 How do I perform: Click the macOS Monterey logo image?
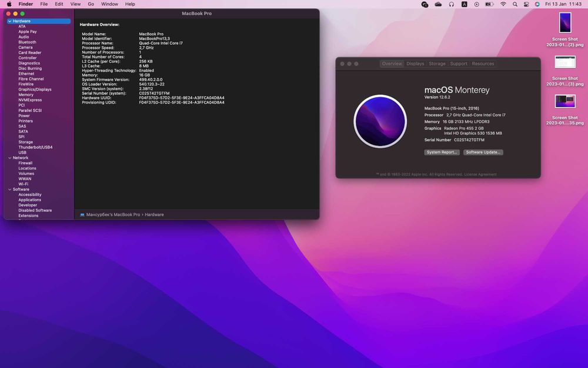coord(380,121)
